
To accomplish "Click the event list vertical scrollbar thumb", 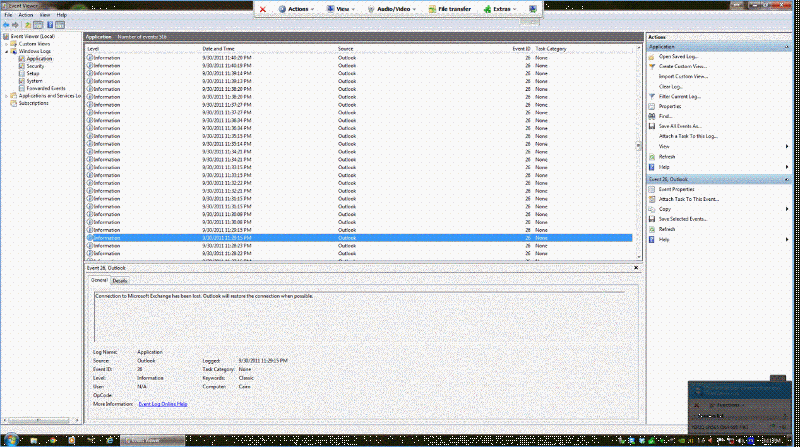I will click(638, 146).
